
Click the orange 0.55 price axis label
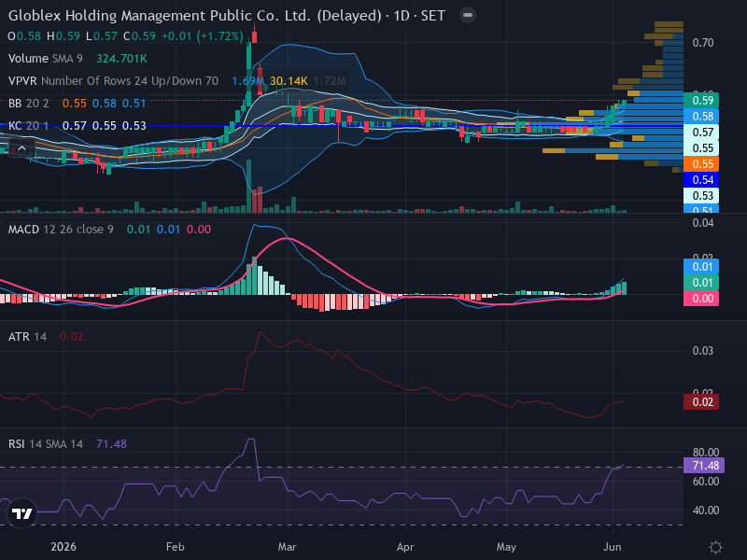point(701,164)
